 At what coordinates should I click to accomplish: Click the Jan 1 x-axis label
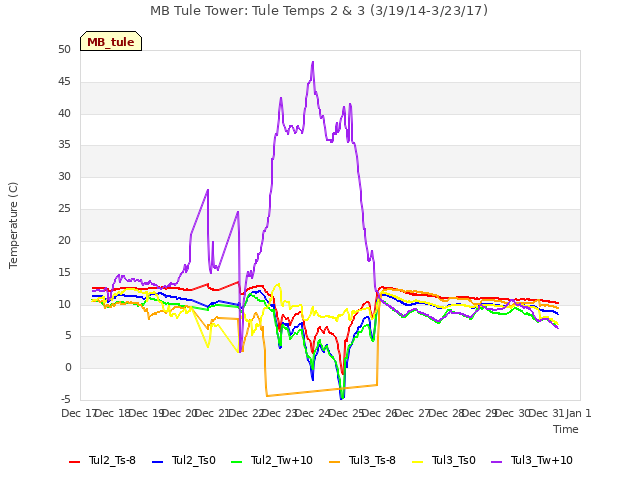click(x=579, y=413)
